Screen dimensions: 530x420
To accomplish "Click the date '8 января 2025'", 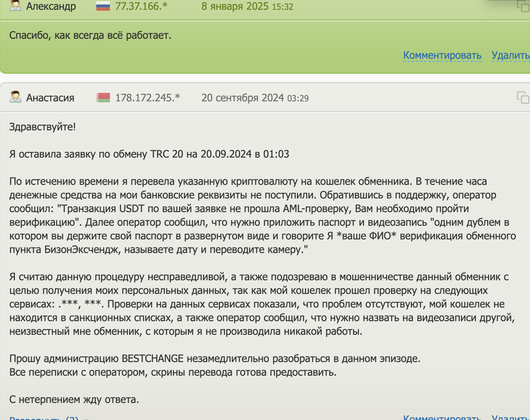I will tap(234, 6).
